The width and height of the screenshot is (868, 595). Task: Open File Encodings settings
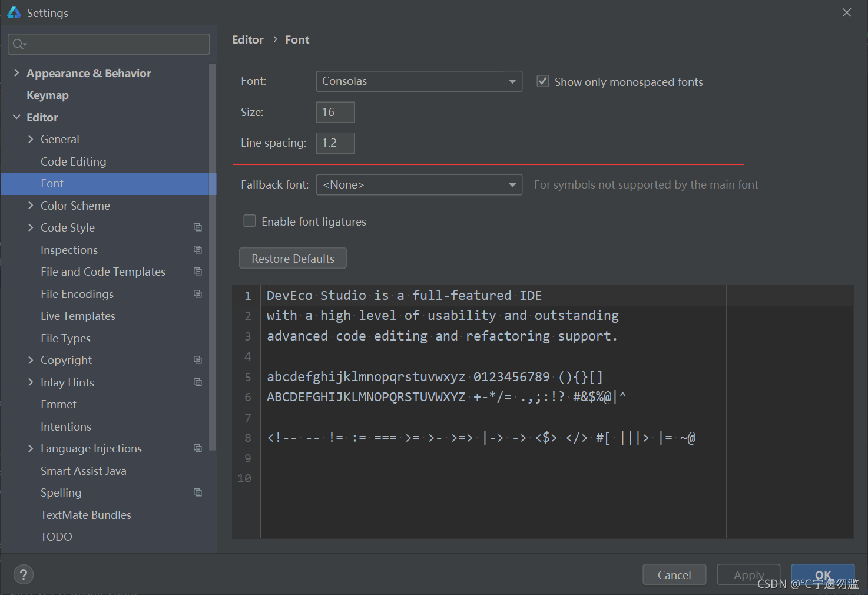[x=77, y=294]
